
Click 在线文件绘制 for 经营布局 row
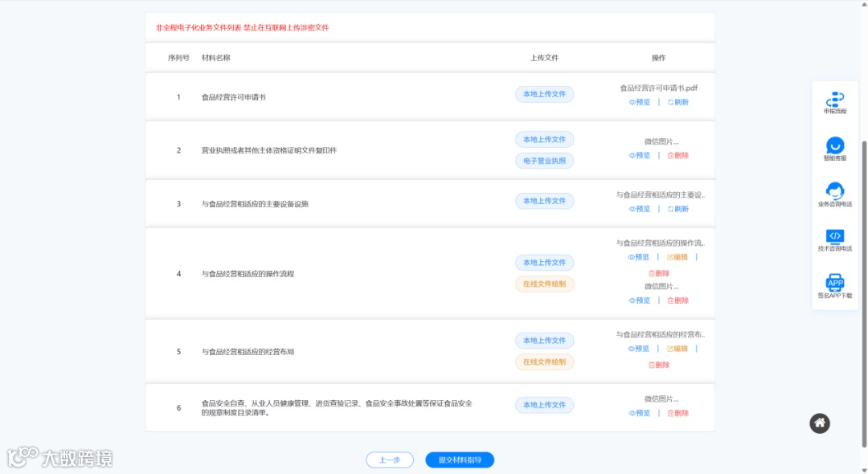tap(544, 362)
